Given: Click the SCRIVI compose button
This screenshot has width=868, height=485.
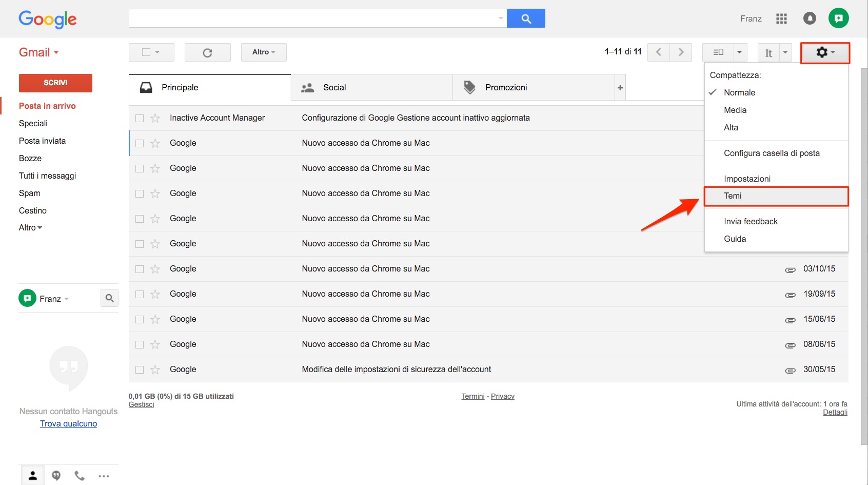Looking at the screenshot, I should tap(55, 83).
